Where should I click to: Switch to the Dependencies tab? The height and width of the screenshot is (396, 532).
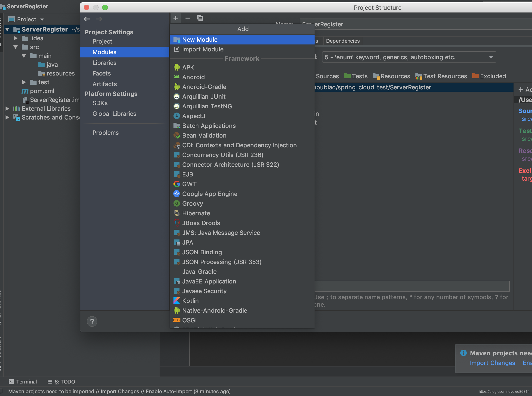pyautogui.click(x=343, y=41)
